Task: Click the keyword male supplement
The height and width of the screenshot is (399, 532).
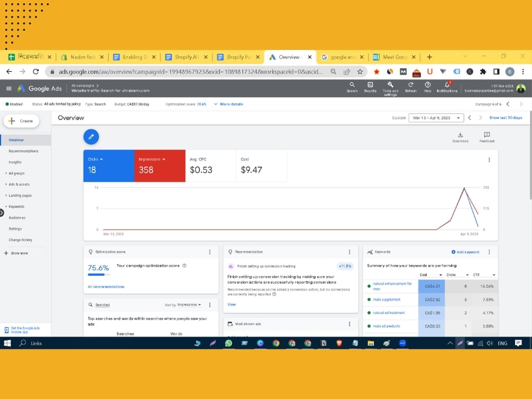Action: (386, 300)
